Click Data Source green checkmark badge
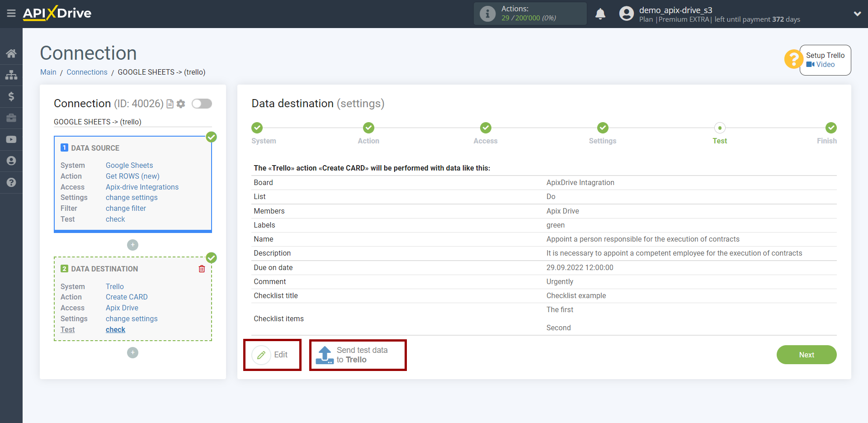This screenshot has height=423, width=868. click(212, 137)
